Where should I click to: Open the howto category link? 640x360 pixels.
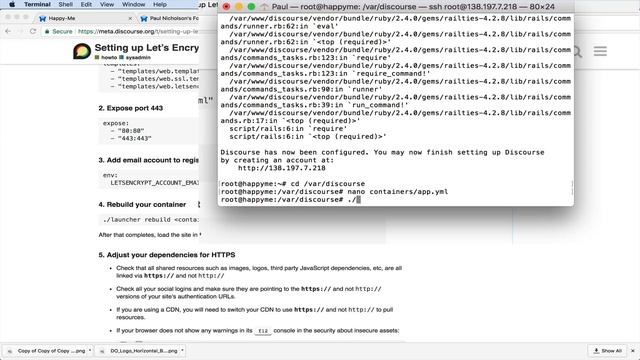click(106, 58)
